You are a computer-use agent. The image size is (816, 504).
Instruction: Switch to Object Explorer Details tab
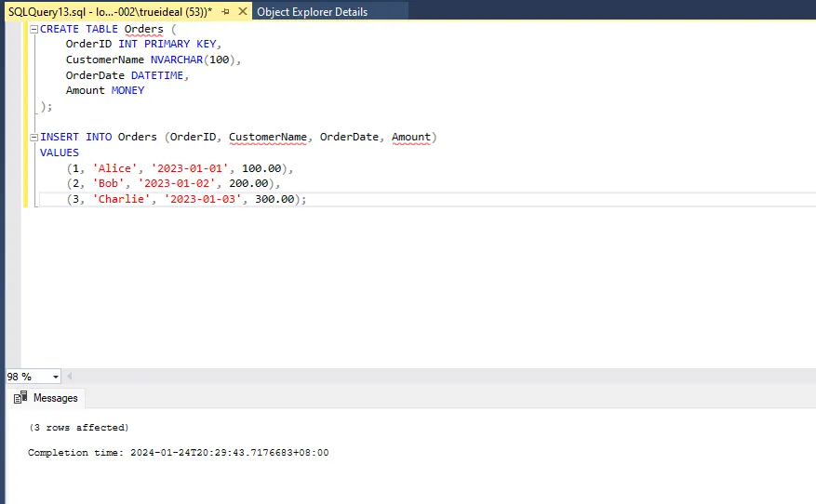coord(312,12)
